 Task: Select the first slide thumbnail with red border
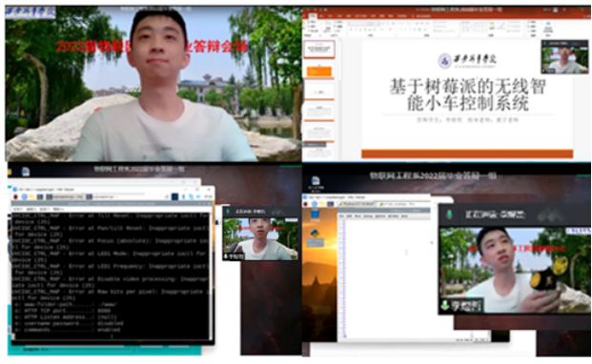(319, 49)
